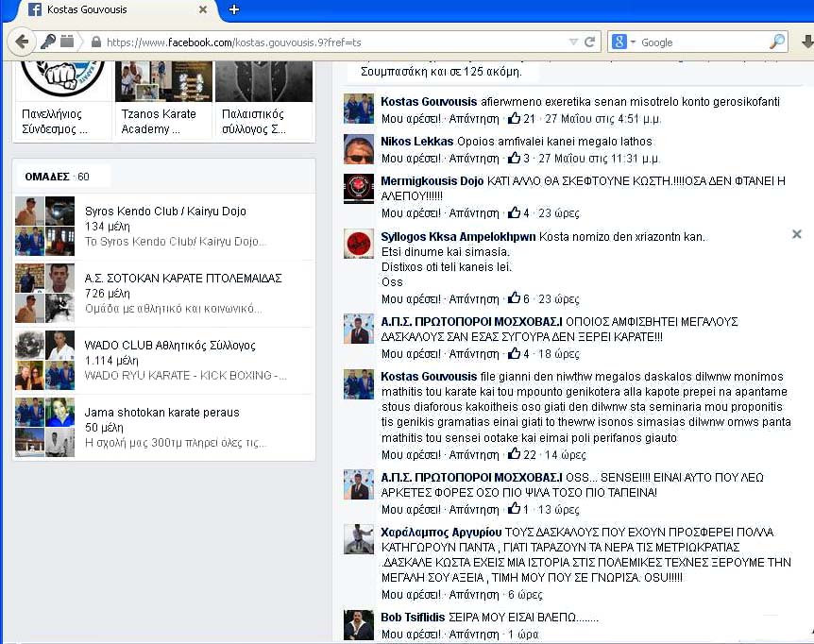Image resolution: width=814 pixels, height=644 pixels.
Task: Open the downloads arrow icon in toolbar
Action: (806, 42)
